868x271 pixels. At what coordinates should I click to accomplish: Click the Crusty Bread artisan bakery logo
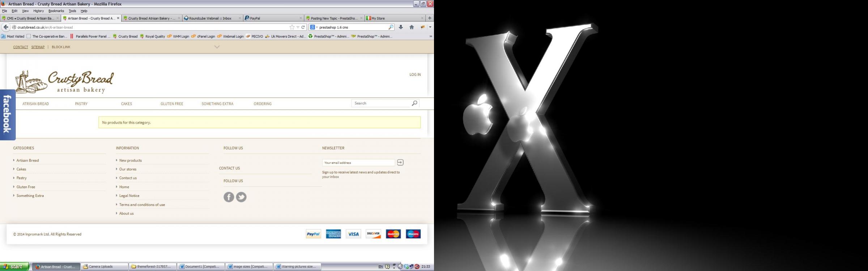click(64, 82)
